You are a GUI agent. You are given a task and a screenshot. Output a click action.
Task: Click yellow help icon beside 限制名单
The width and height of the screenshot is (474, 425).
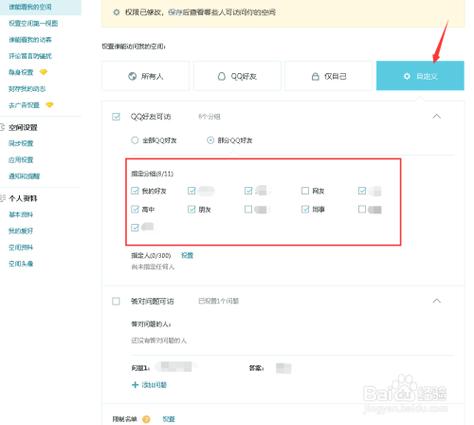point(146,419)
